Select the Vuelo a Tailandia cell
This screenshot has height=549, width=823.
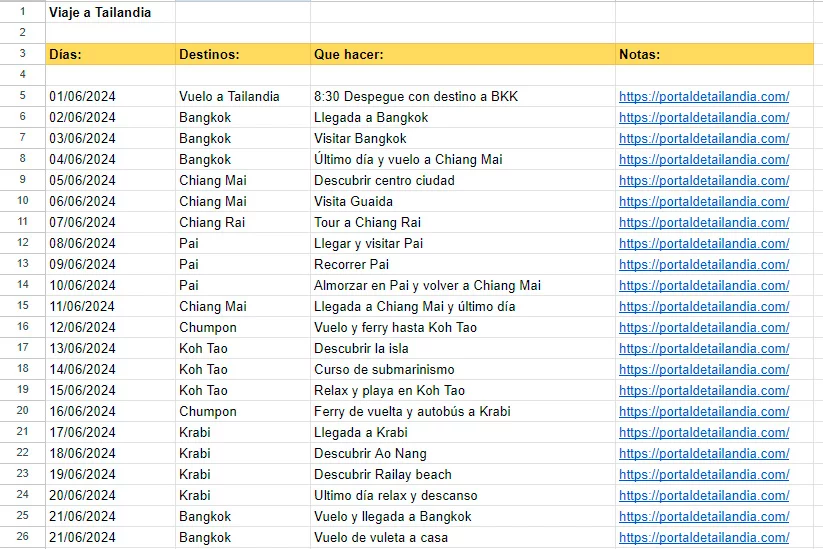(x=242, y=97)
